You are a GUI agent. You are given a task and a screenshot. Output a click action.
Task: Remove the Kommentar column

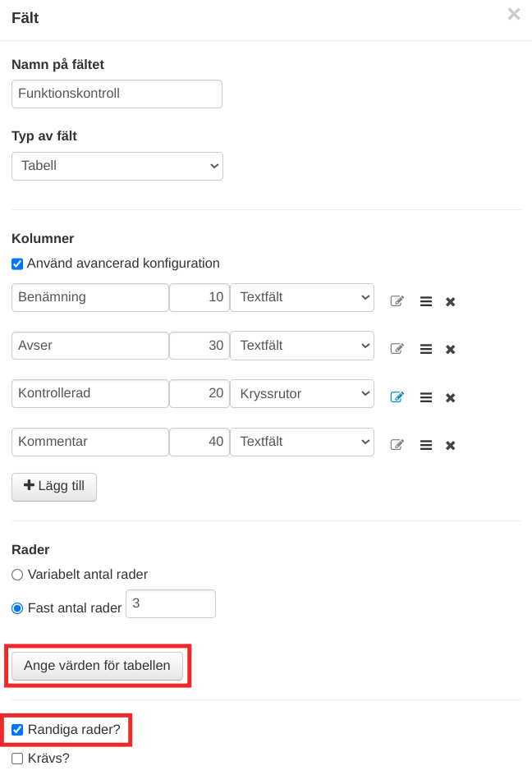tap(450, 446)
